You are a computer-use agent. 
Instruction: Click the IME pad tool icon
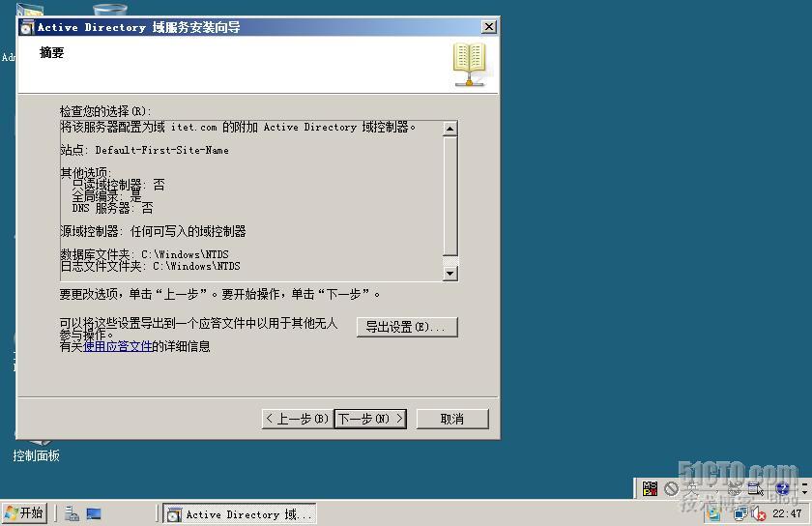[x=756, y=488]
